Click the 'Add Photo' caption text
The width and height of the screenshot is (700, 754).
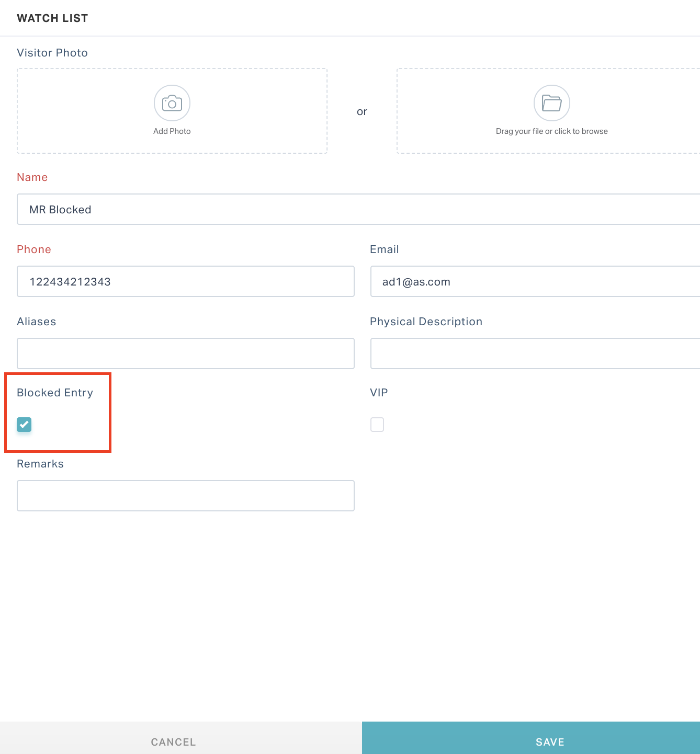click(172, 131)
